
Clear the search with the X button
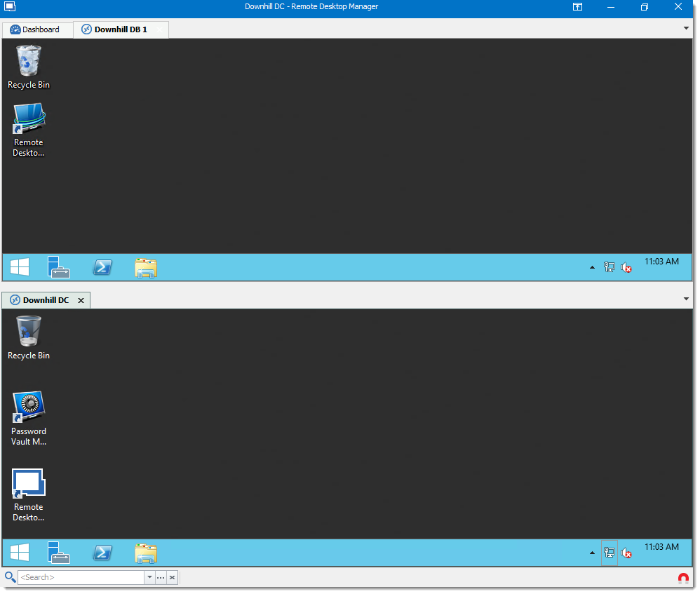pyautogui.click(x=173, y=577)
